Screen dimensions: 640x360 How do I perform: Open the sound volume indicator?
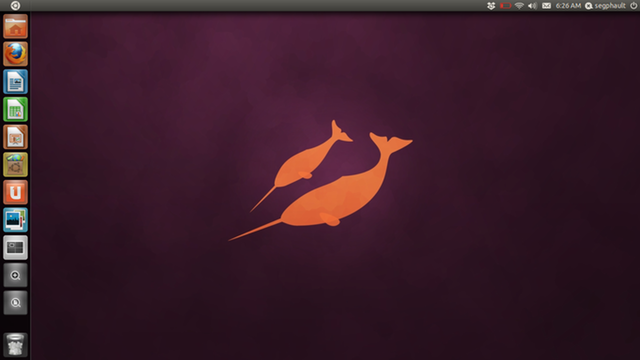pyautogui.click(x=533, y=6)
